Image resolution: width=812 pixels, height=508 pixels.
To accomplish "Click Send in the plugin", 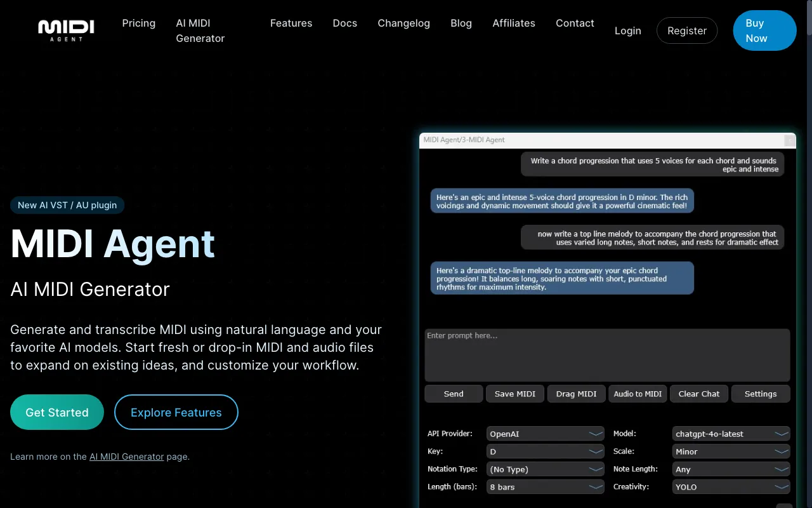I will [x=454, y=394].
